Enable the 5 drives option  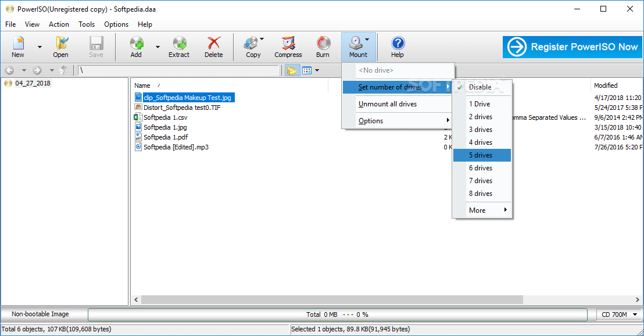[481, 155]
